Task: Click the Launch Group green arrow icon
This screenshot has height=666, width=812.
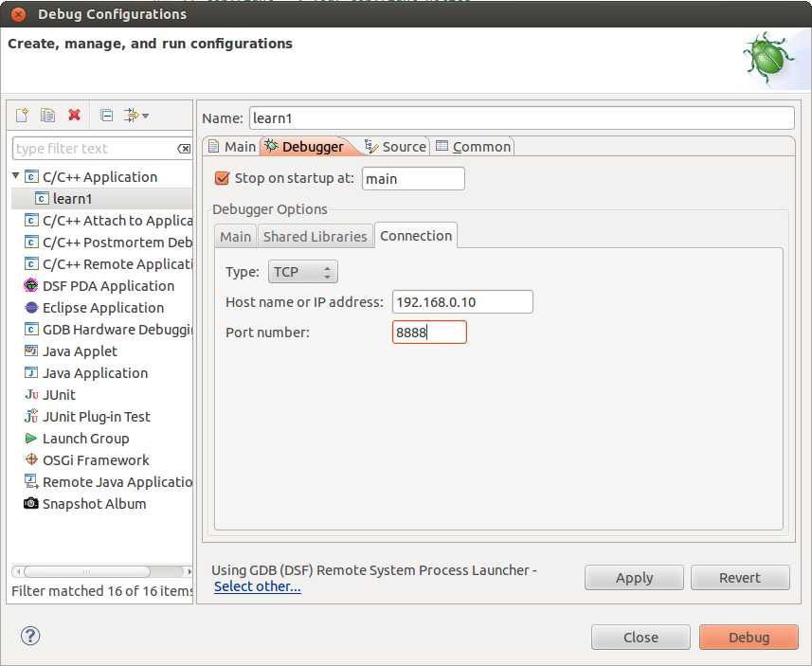Action: click(x=31, y=438)
